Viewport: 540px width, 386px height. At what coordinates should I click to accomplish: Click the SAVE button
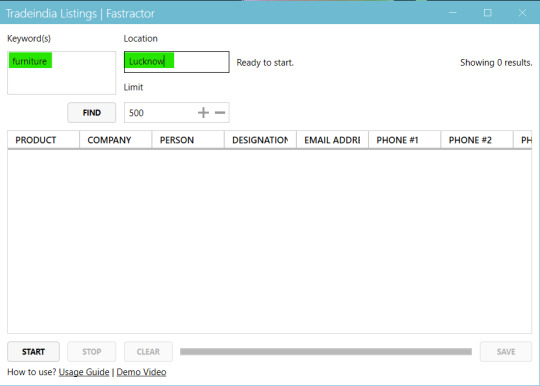tap(506, 352)
